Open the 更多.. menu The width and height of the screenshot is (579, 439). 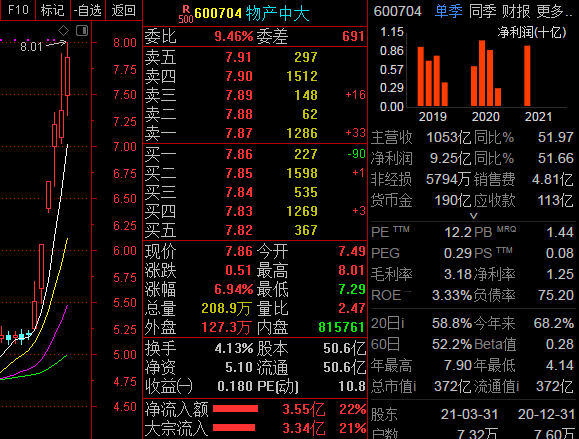pos(554,11)
